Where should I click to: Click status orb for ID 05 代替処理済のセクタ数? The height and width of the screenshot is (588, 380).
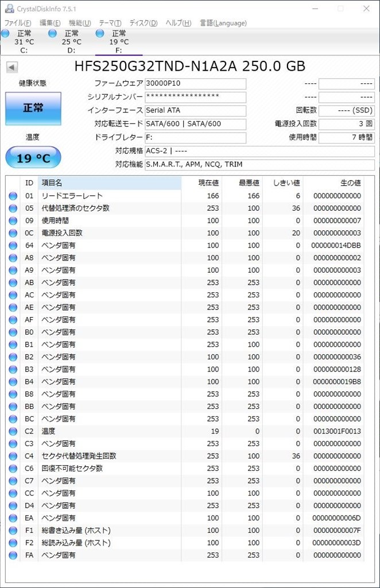click(13, 208)
